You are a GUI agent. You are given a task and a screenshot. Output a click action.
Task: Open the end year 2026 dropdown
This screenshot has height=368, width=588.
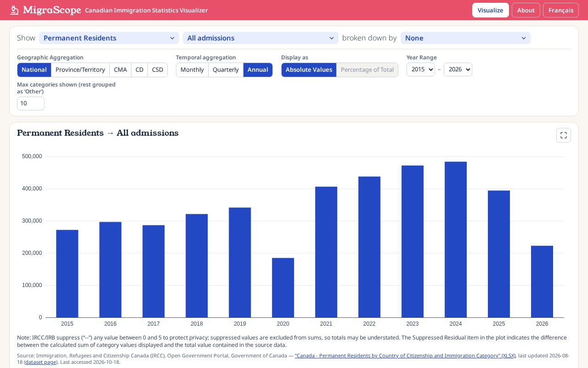click(x=458, y=69)
